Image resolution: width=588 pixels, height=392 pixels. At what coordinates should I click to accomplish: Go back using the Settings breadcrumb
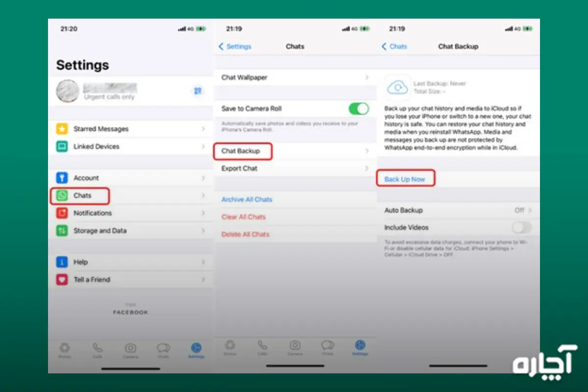point(237,46)
